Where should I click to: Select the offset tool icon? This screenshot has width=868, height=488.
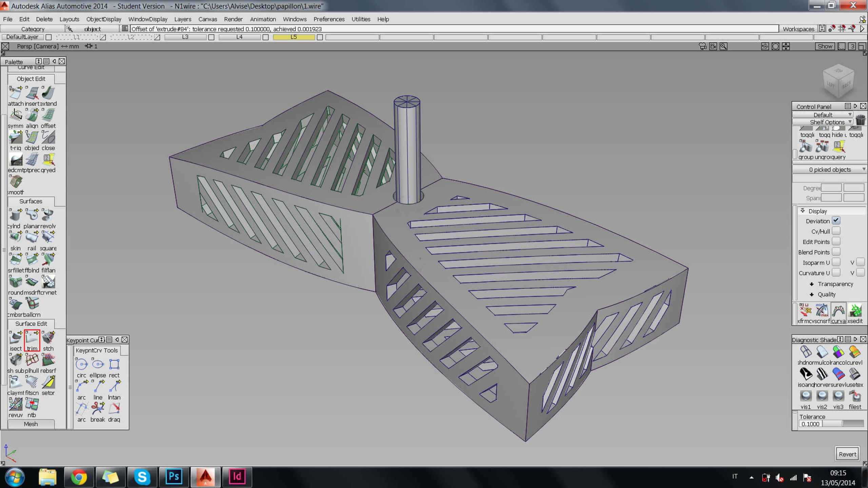coord(48,116)
